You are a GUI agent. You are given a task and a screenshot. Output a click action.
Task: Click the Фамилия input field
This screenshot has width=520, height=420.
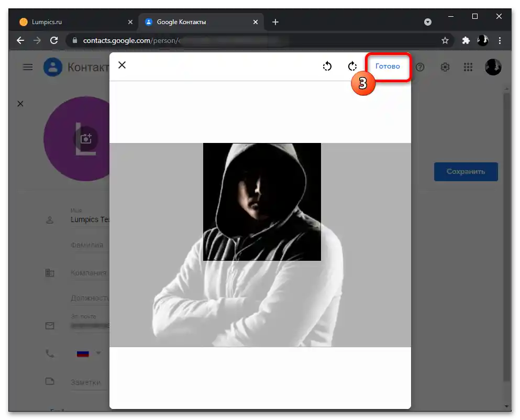(90, 245)
